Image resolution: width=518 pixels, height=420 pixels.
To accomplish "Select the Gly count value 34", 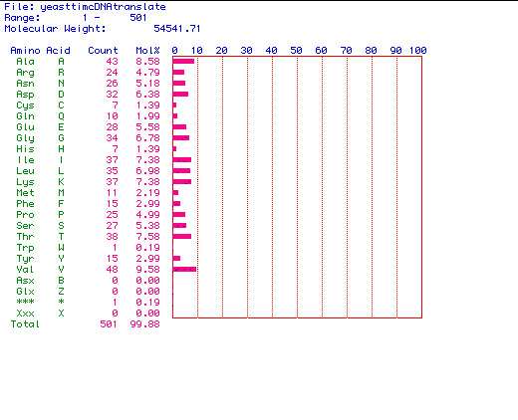I will tap(112, 138).
